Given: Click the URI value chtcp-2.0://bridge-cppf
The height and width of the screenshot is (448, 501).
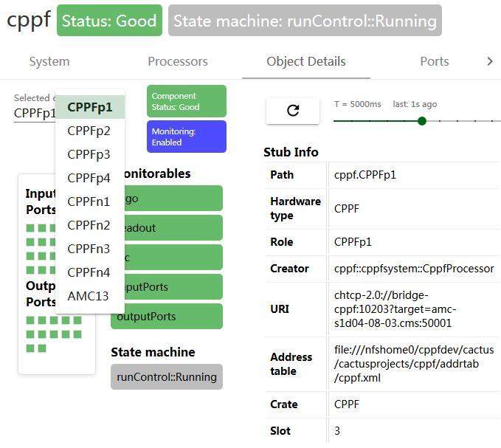Looking at the screenshot, I should point(395,309).
